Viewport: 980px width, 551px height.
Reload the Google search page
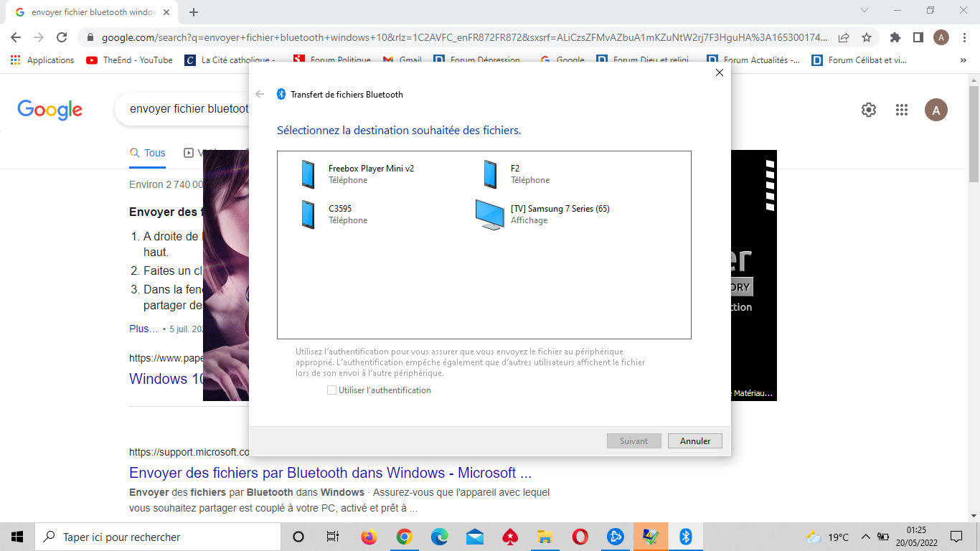(x=62, y=37)
